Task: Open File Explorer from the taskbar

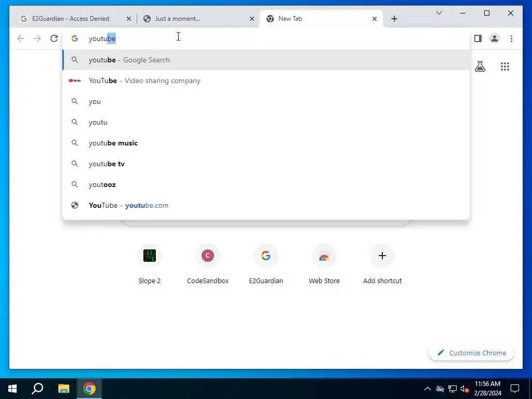Action: [63, 389]
